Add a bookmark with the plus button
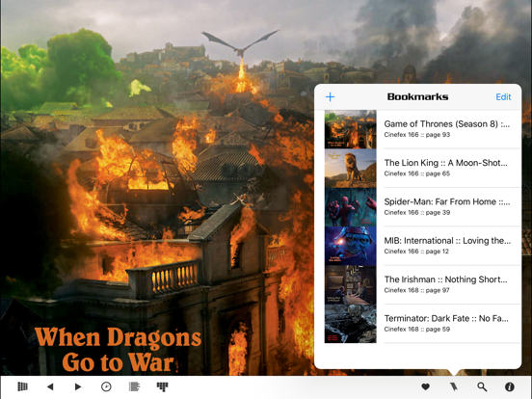532x399 pixels. click(331, 97)
